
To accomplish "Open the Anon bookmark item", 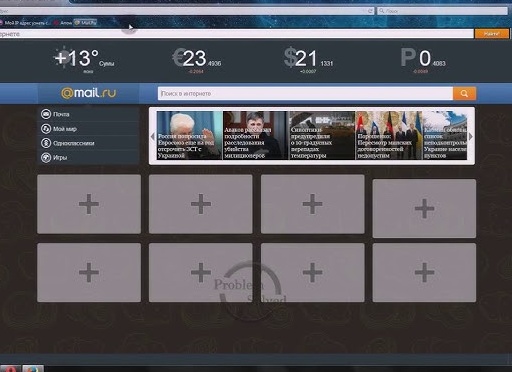I will [x=63, y=23].
